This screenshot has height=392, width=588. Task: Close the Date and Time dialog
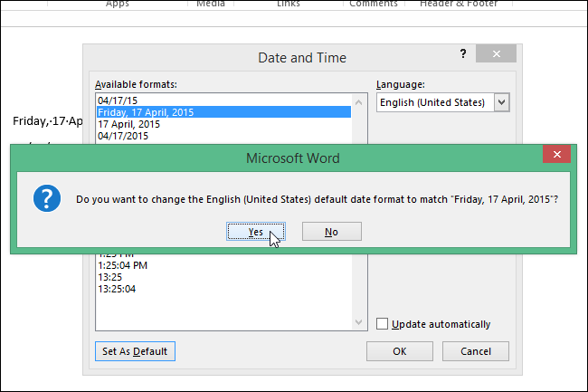pos(496,53)
